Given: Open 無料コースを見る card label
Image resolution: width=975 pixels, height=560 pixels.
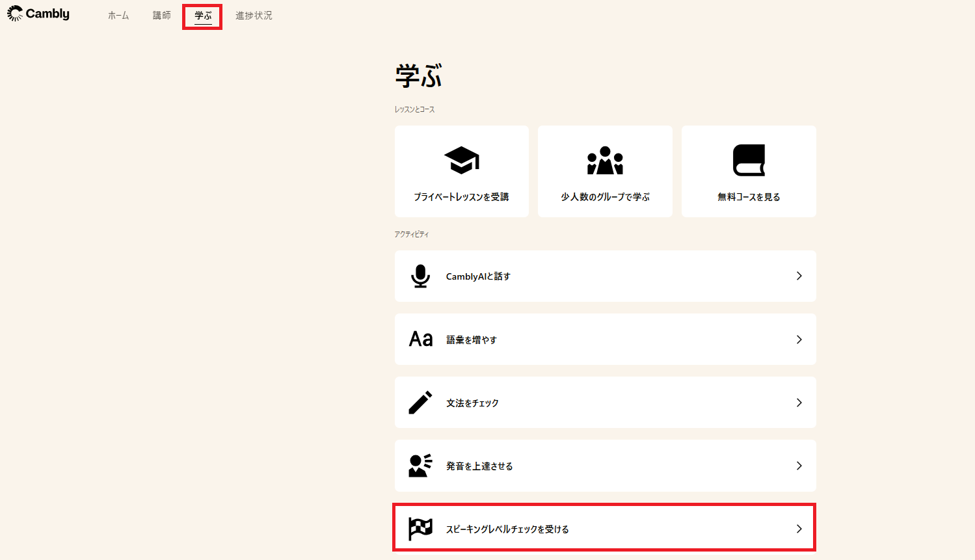Looking at the screenshot, I should pyautogui.click(x=749, y=197).
